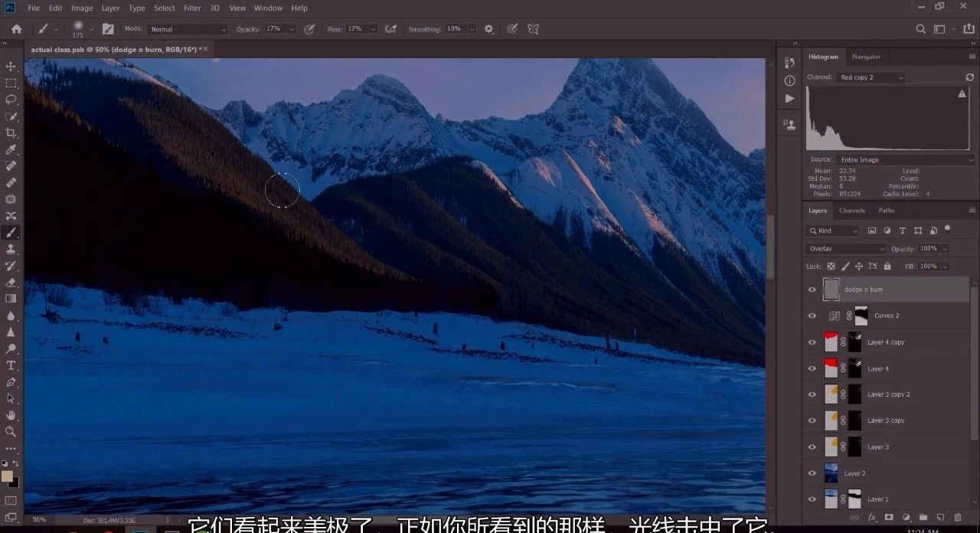Click the layer Fill value field
The image size is (980, 533).
[929, 266]
